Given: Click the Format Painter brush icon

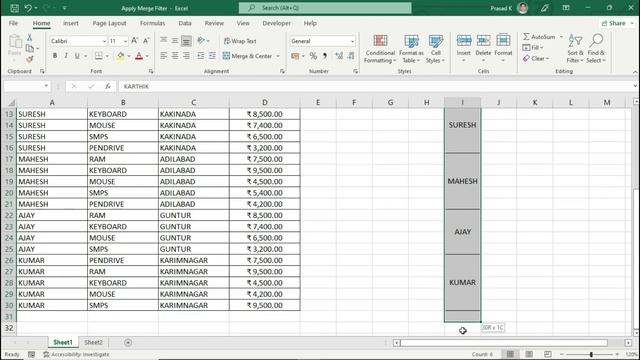Looking at the screenshot, I should click(x=29, y=59).
